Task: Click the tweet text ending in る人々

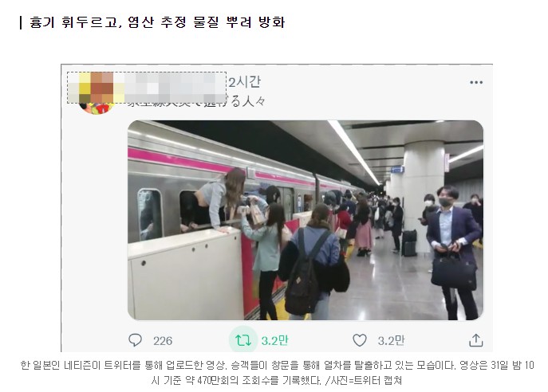Action: pyautogui.click(x=195, y=101)
